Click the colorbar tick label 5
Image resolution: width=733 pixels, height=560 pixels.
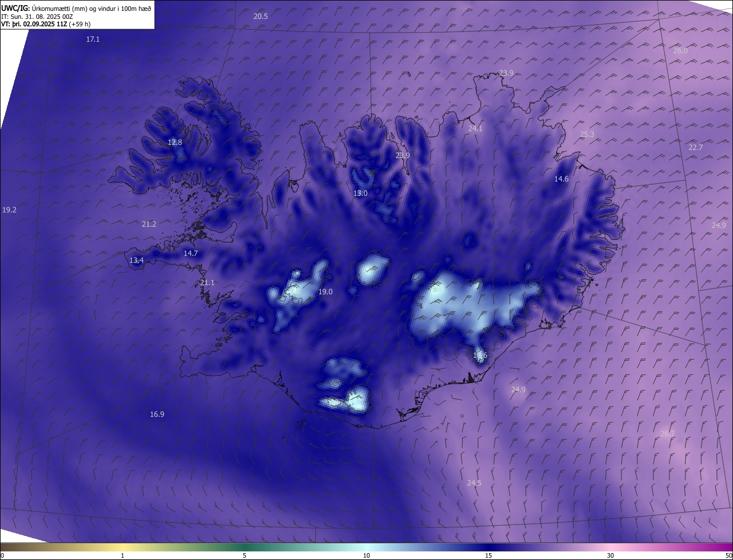[x=245, y=555]
